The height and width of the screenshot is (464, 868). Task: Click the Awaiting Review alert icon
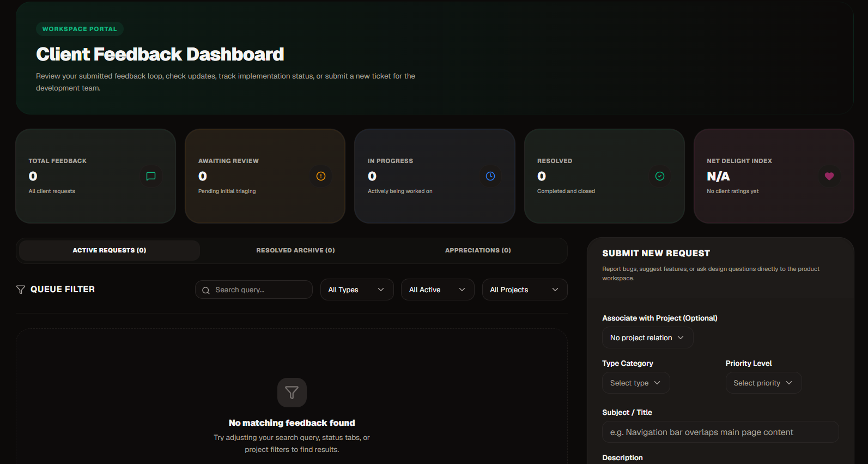[321, 176]
